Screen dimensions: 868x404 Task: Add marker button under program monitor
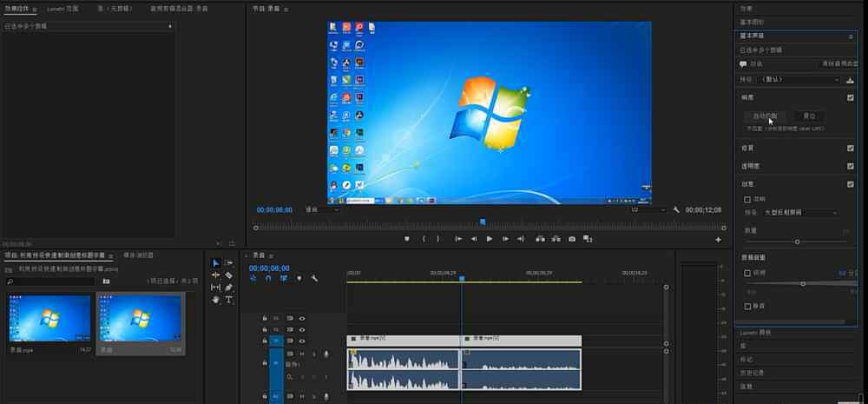pyautogui.click(x=407, y=239)
